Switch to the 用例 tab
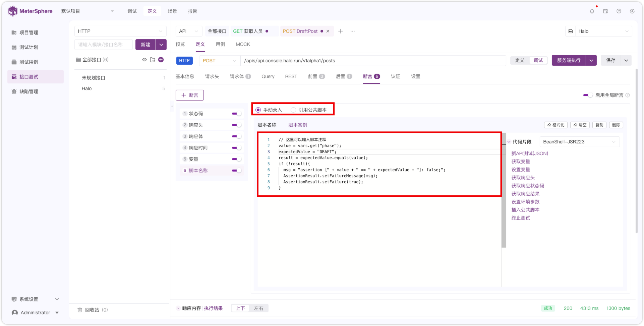 coord(220,44)
